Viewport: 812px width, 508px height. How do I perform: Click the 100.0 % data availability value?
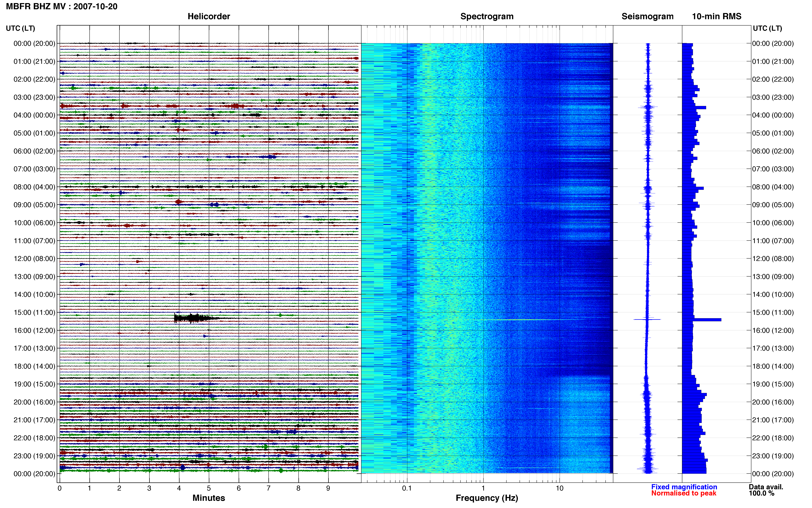click(x=761, y=493)
